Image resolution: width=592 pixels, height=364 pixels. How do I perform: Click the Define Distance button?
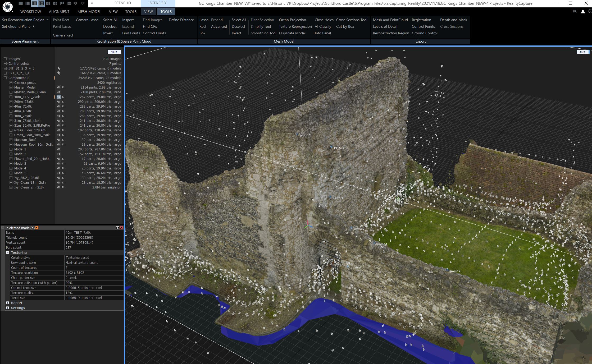tap(181, 20)
